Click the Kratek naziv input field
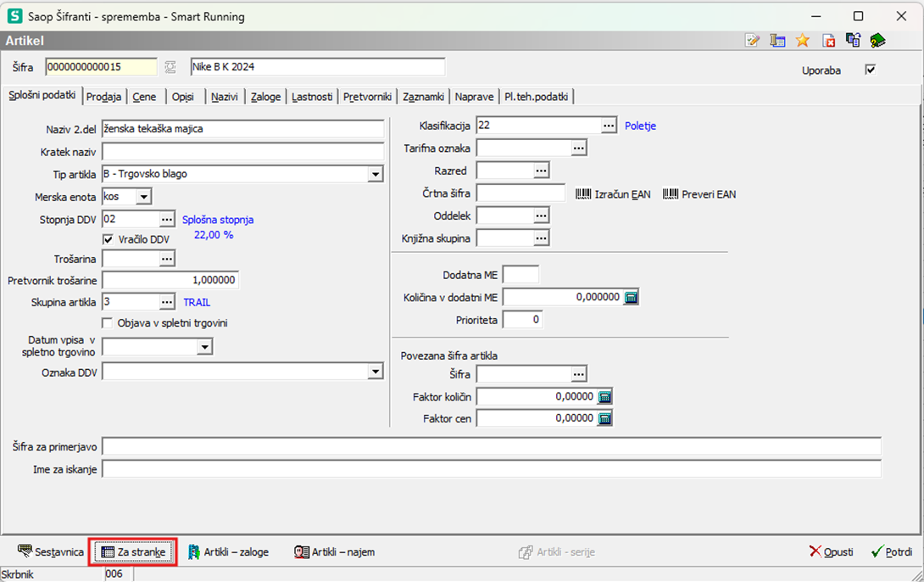The width and height of the screenshot is (924, 582). point(242,152)
